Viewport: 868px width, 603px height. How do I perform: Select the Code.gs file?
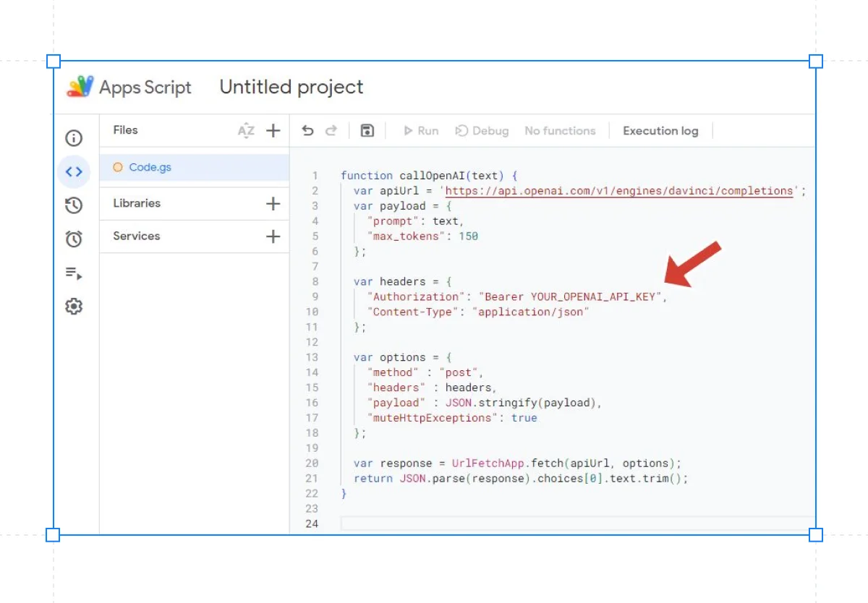click(194, 168)
